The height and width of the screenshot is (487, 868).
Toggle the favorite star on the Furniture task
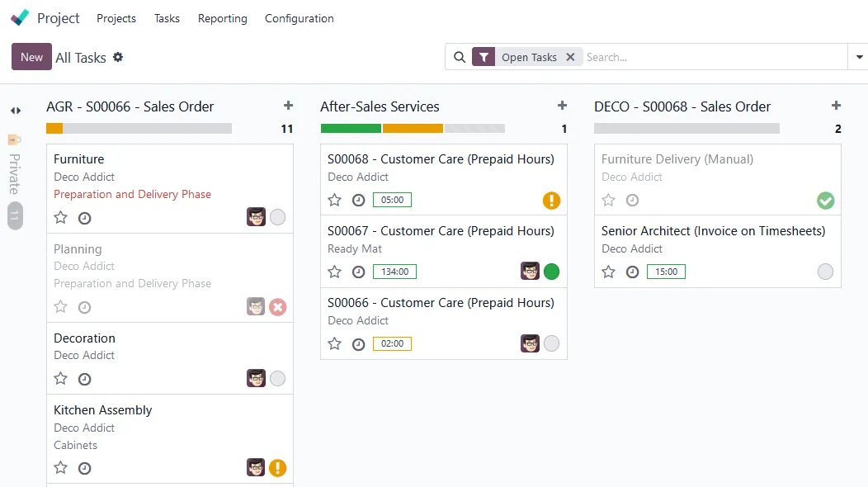pyautogui.click(x=60, y=217)
